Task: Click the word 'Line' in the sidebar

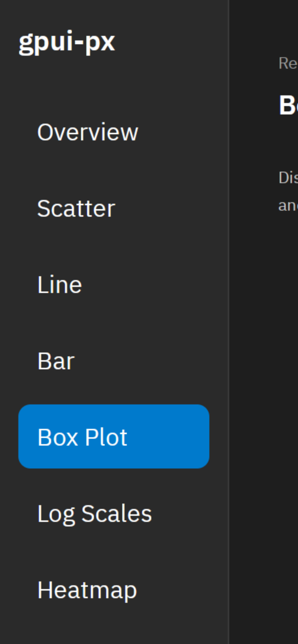Action: coord(60,285)
